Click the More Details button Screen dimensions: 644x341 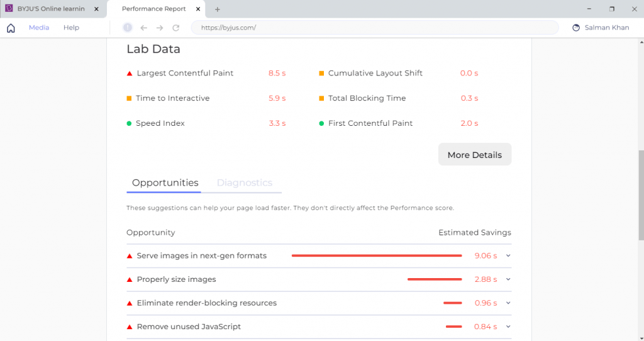474,155
